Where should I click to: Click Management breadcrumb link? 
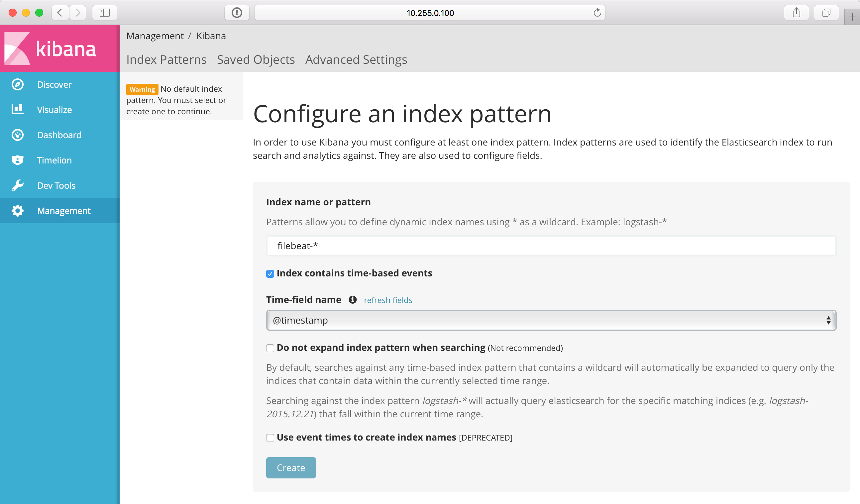tap(155, 36)
